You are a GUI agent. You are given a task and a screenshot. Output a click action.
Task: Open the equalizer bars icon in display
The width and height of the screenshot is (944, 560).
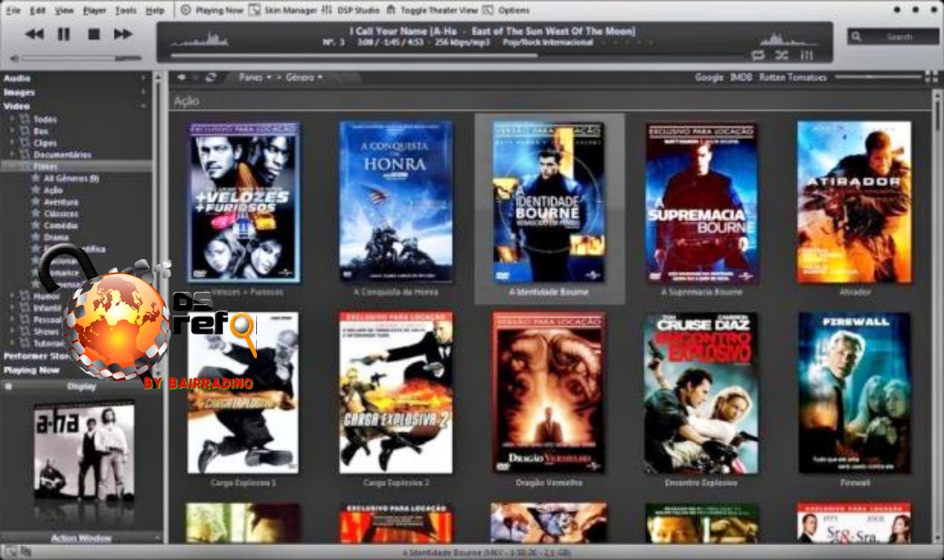point(807,55)
